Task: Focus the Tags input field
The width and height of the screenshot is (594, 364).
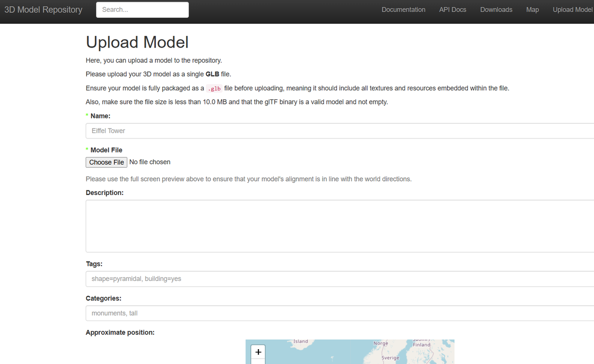Action: point(340,278)
